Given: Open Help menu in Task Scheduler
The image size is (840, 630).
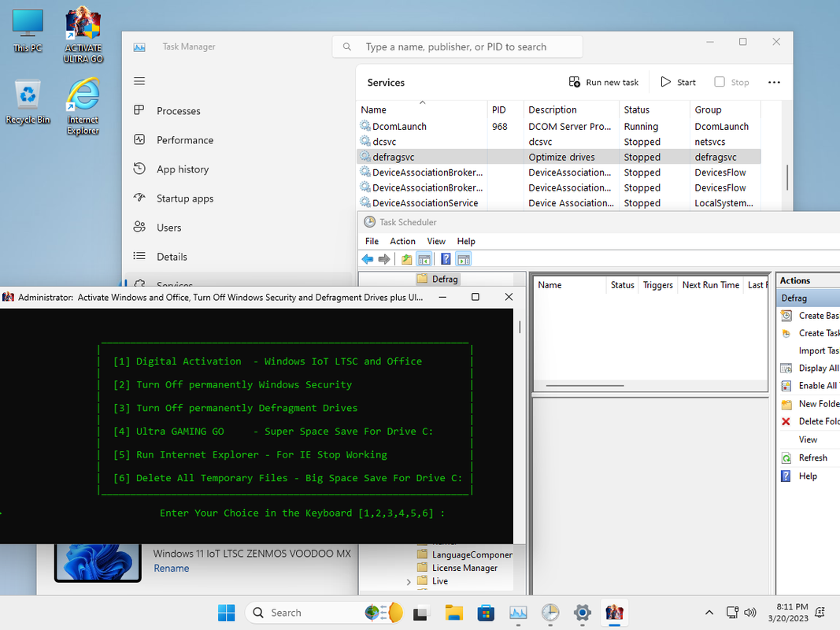Looking at the screenshot, I should tap(466, 241).
